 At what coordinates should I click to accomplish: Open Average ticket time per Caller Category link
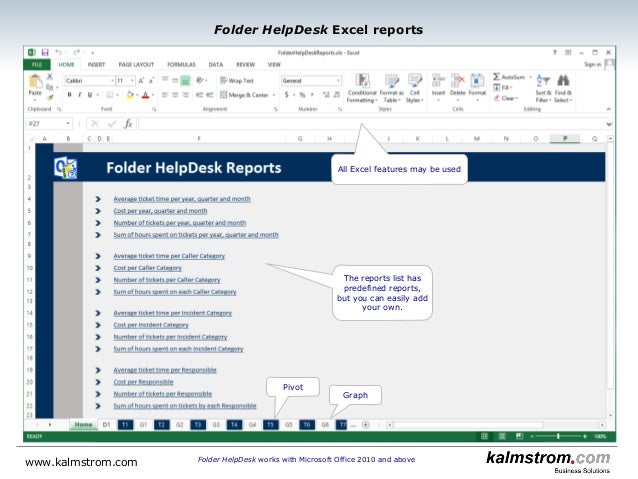169,256
